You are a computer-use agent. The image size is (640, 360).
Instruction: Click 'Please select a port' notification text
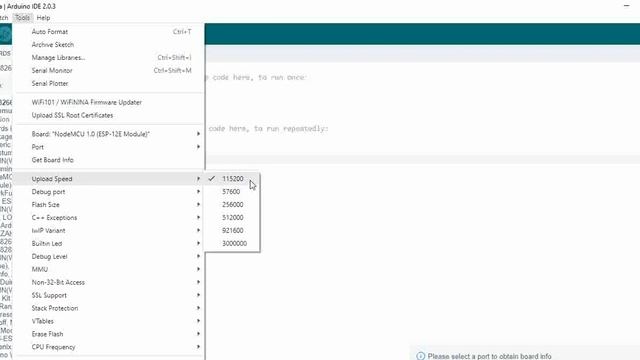(x=489, y=356)
